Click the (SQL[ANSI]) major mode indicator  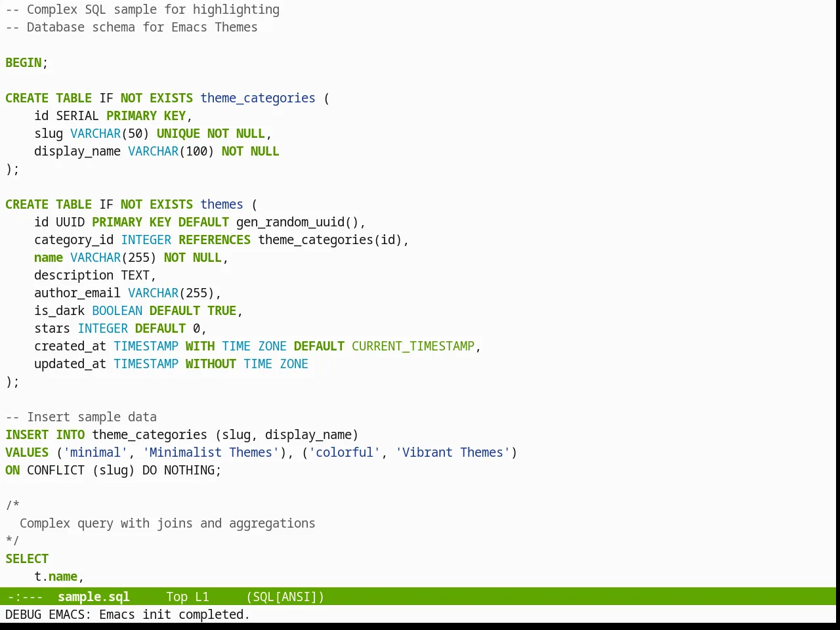click(285, 597)
